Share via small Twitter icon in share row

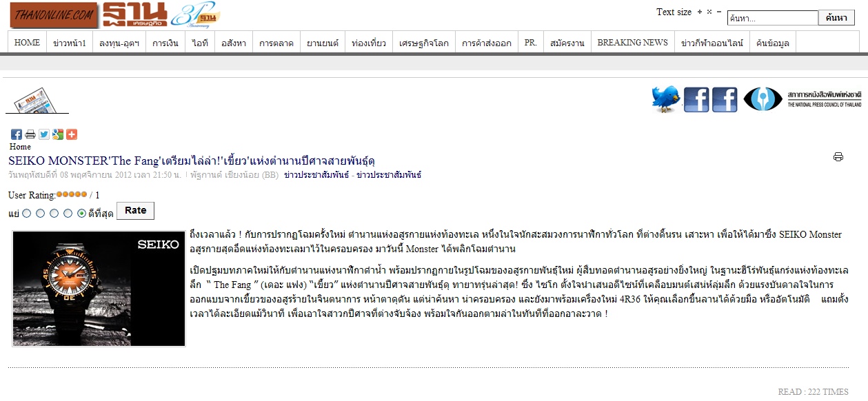(44, 134)
